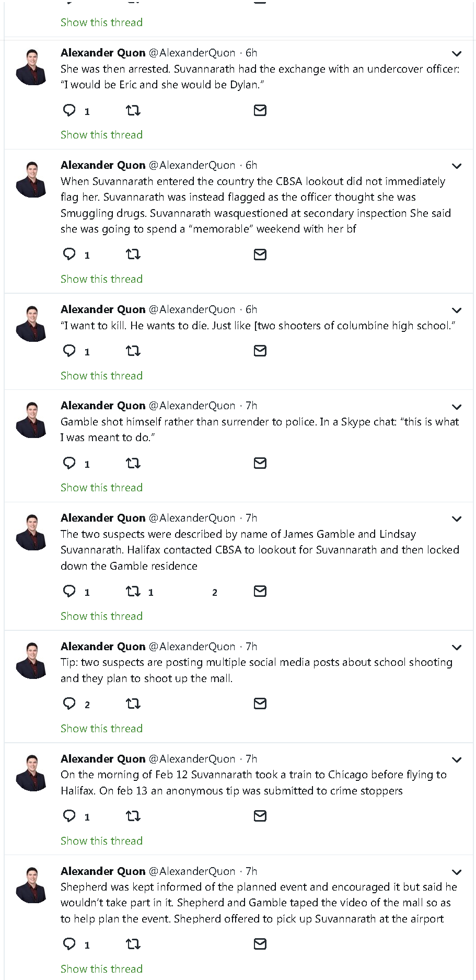Reply to the 'Tip: two suspects' tweet
Screen dimensions: 476x980
click(x=69, y=704)
